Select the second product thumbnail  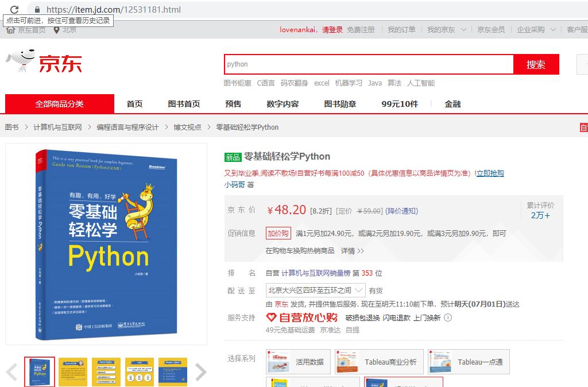73,371
